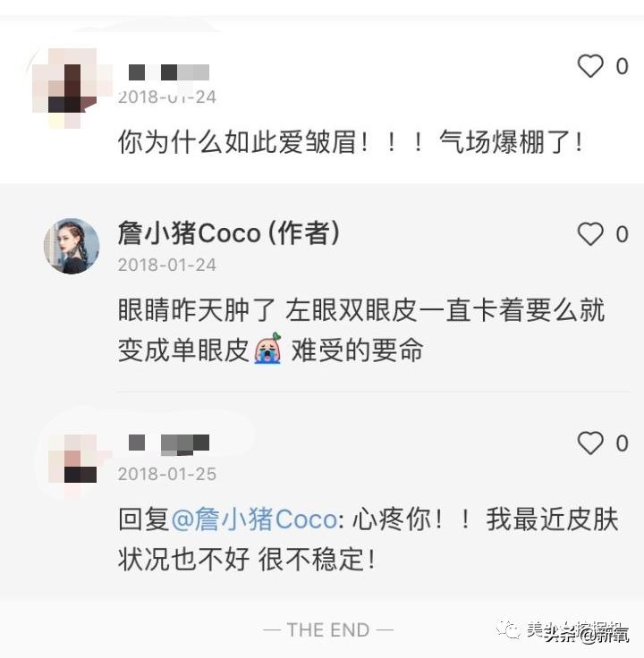Click blurred username of the first commenter
This screenshot has height=658, width=644.
(x=169, y=72)
